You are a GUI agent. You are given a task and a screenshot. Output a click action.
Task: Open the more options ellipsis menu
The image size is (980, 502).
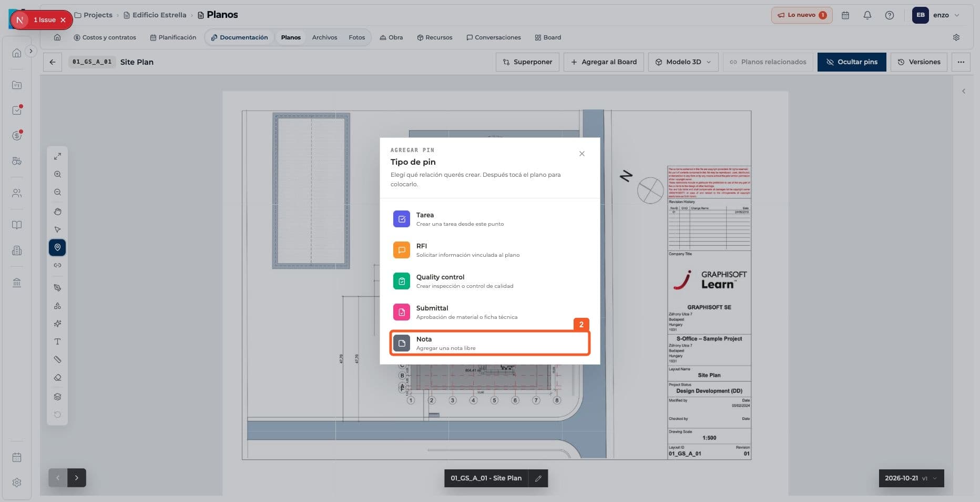click(x=961, y=62)
